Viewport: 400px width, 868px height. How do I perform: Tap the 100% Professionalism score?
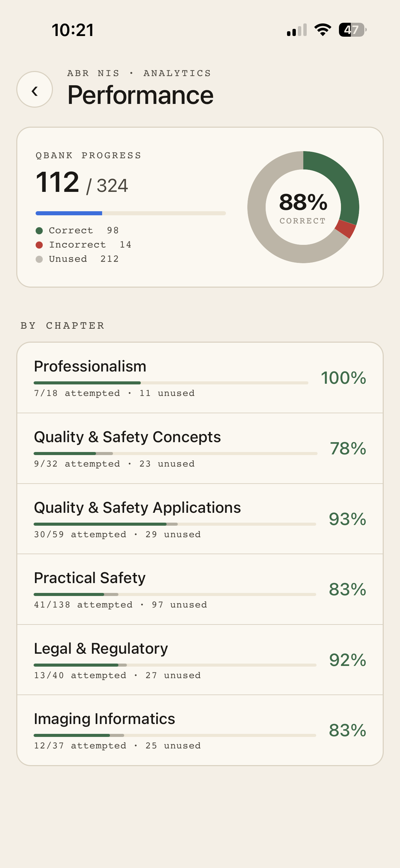(x=343, y=378)
